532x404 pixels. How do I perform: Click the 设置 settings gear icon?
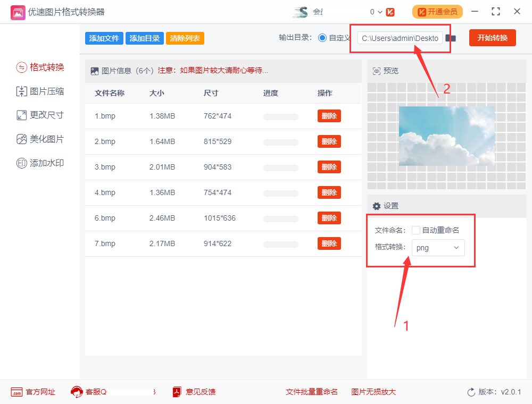tap(377, 206)
